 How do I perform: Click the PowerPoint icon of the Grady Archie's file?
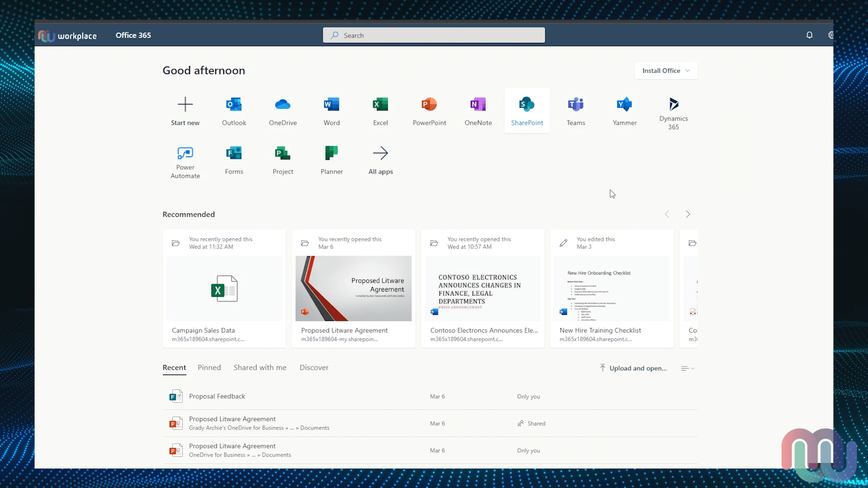pos(175,423)
